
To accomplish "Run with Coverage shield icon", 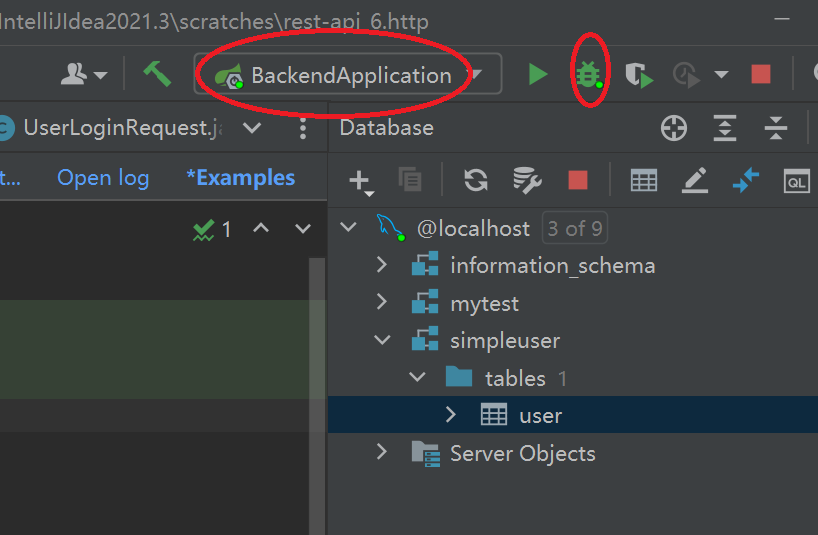I will (638, 75).
